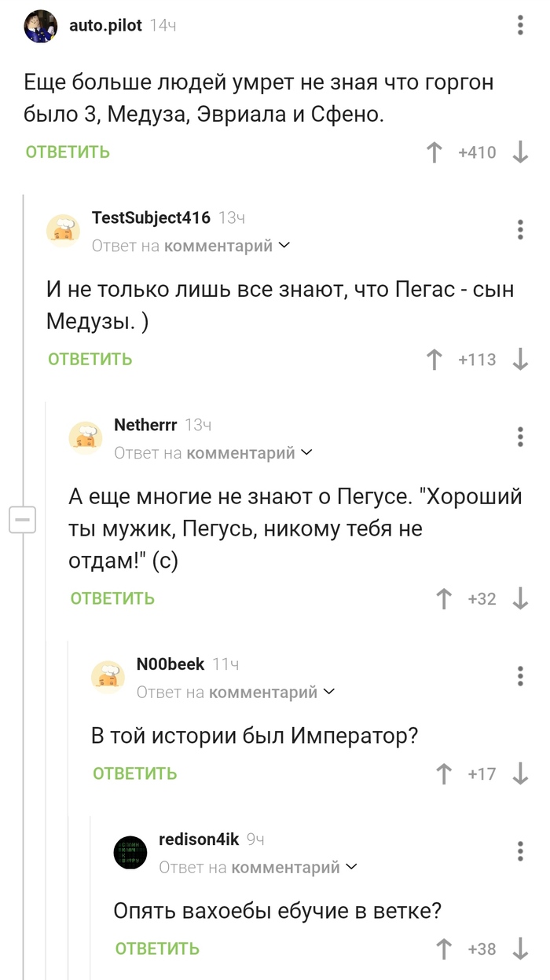Downvote Netherrr's comment rated +32
Image resolution: width=550 pixels, height=980 pixels.
(520, 599)
